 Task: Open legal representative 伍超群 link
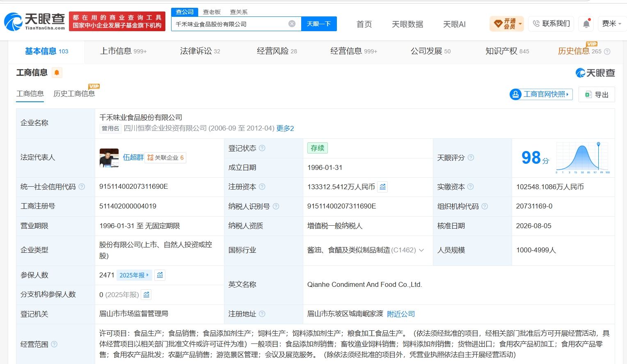coord(133,158)
